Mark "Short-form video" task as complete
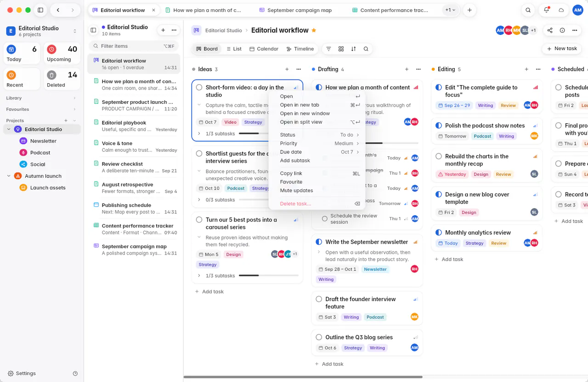 [x=199, y=87]
